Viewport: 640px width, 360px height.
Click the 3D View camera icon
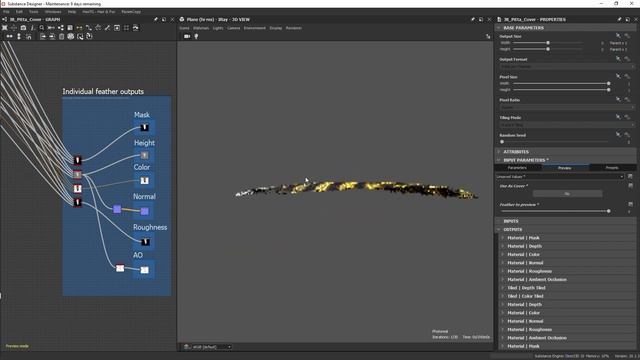[187, 36]
